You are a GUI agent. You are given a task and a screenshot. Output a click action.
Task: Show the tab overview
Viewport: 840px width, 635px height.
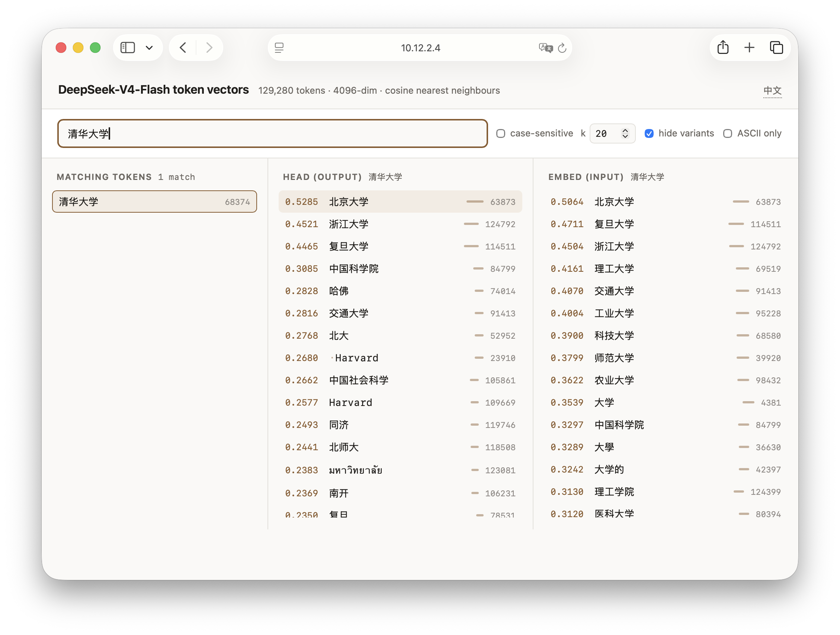point(776,48)
